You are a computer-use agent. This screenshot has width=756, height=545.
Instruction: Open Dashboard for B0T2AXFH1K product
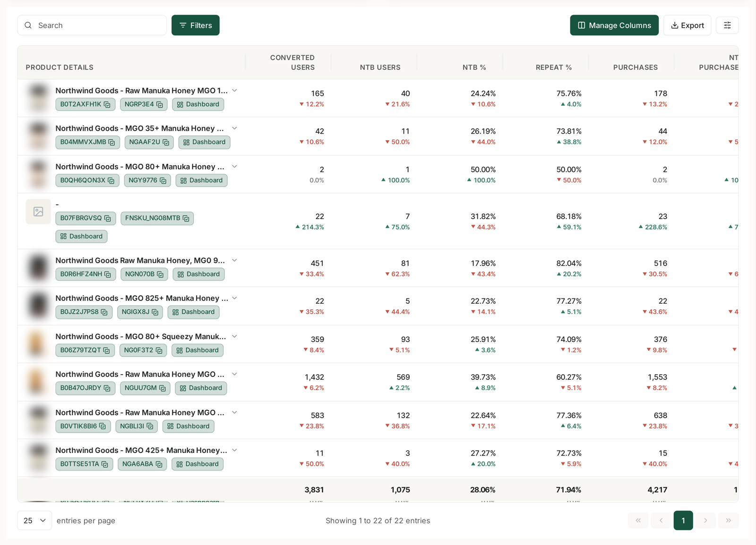tap(198, 104)
